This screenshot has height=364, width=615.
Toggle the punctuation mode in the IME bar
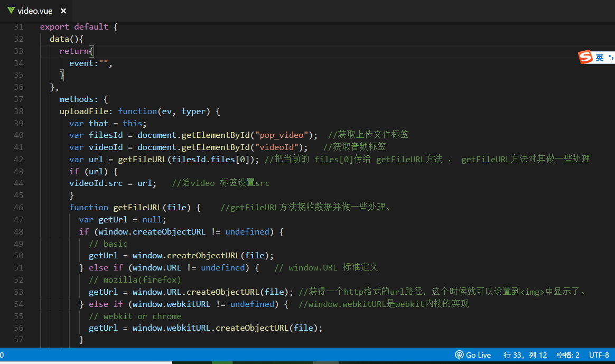611,57
